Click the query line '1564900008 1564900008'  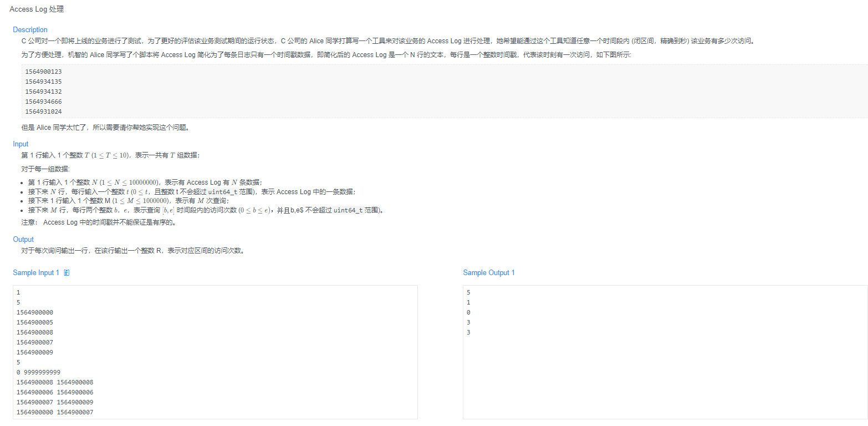(x=55, y=382)
